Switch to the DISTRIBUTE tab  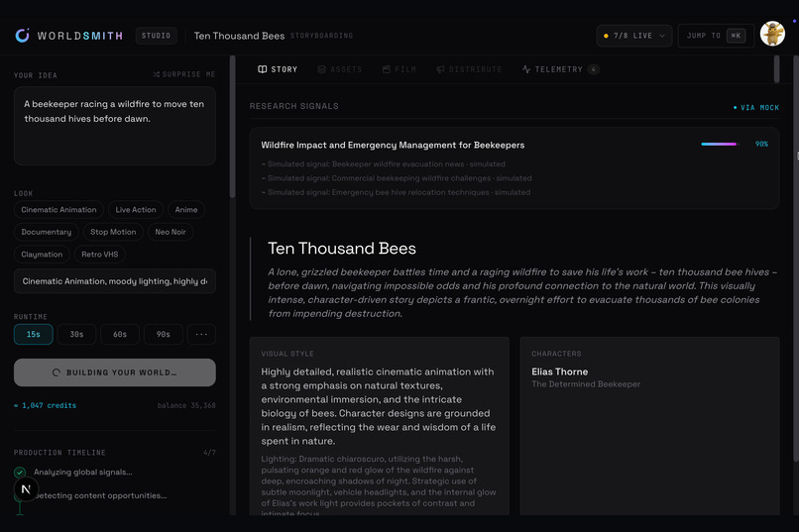[x=469, y=69]
